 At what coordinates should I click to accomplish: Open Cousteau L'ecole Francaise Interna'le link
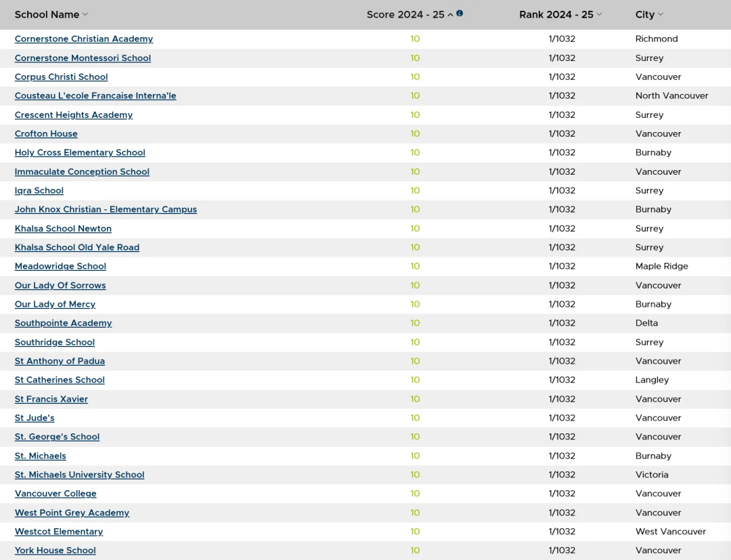(x=95, y=95)
